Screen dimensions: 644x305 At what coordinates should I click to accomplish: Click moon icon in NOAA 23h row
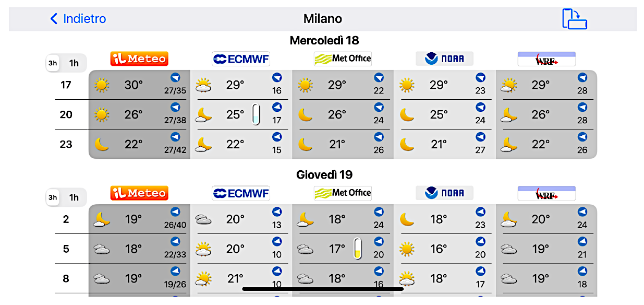click(x=407, y=144)
